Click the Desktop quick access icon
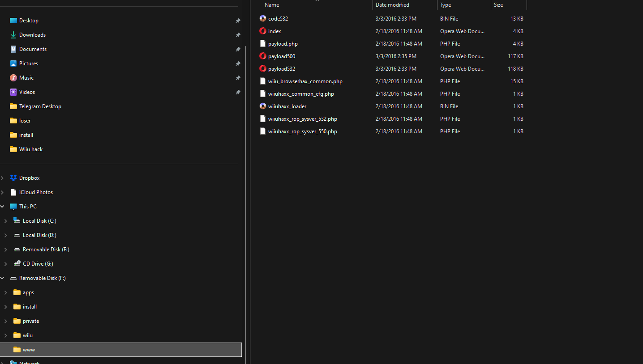643x364 pixels. pyautogui.click(x=13, y=21)
